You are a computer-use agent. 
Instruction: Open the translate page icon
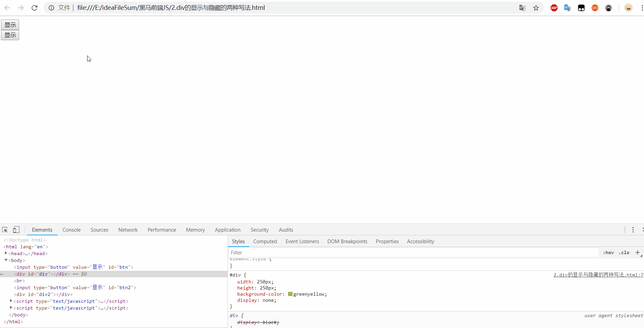coord(522,8)
